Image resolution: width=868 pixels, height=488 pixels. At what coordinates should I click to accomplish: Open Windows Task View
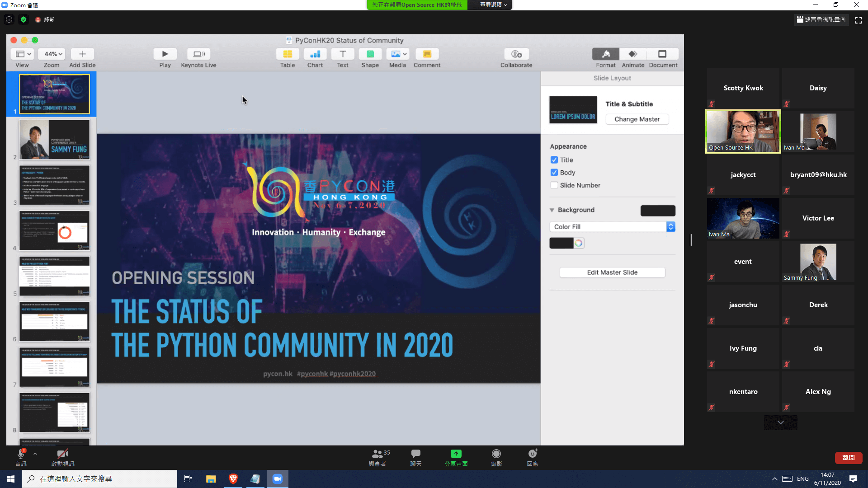(188, 479)
